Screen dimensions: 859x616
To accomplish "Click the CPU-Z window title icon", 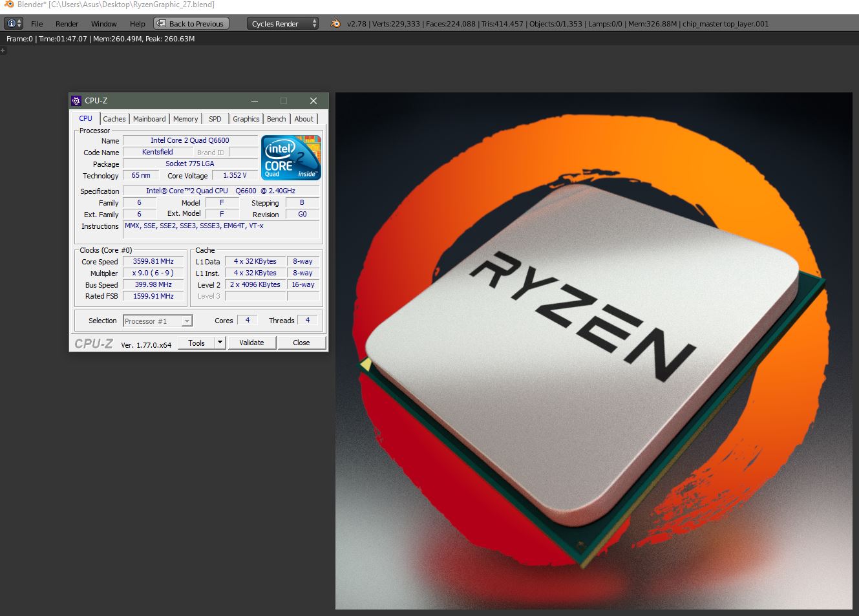I will [x=76, y=100].
